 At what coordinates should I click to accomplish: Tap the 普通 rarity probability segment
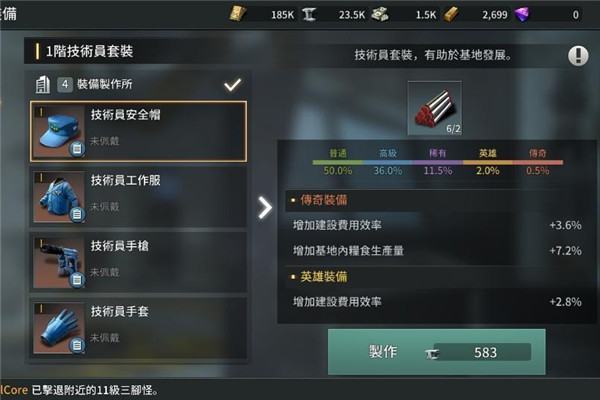(338, 162)
